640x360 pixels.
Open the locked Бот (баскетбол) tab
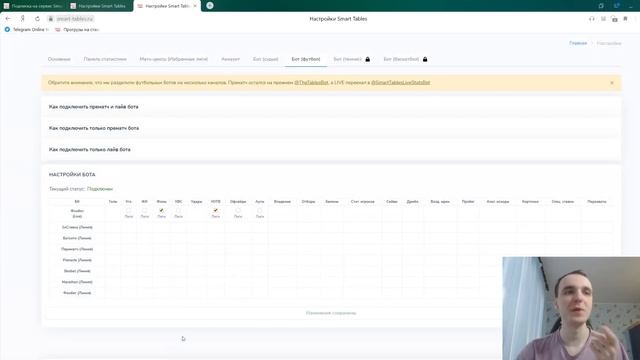(405, 59)
